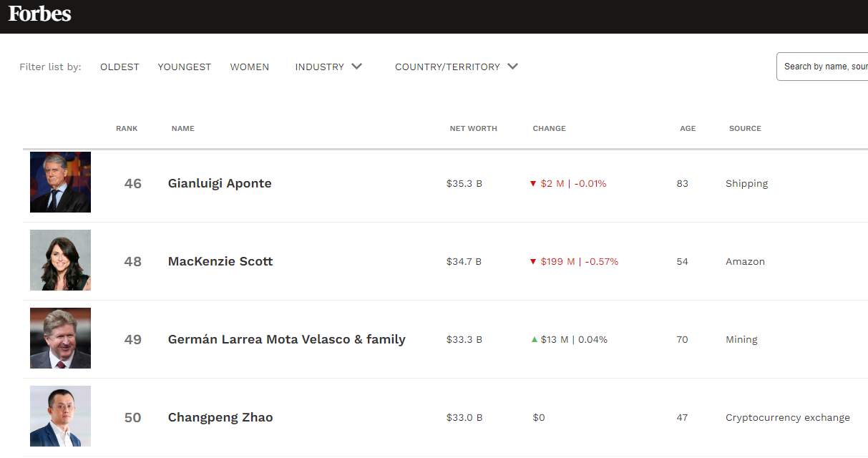
Task: Click Germán Larrea's profile photo
Action: [x=61, y=338]
